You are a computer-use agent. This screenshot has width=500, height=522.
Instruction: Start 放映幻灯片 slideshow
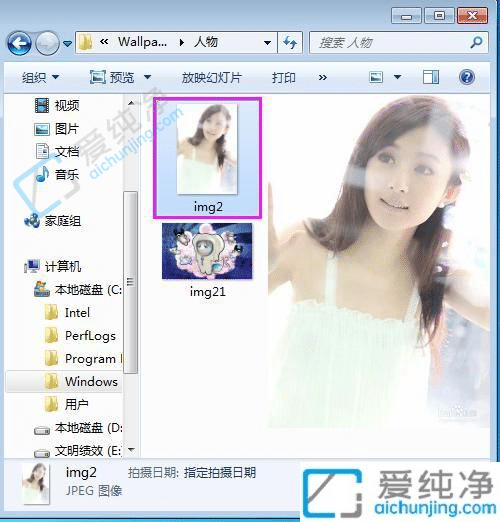click(x=211, y=78)
